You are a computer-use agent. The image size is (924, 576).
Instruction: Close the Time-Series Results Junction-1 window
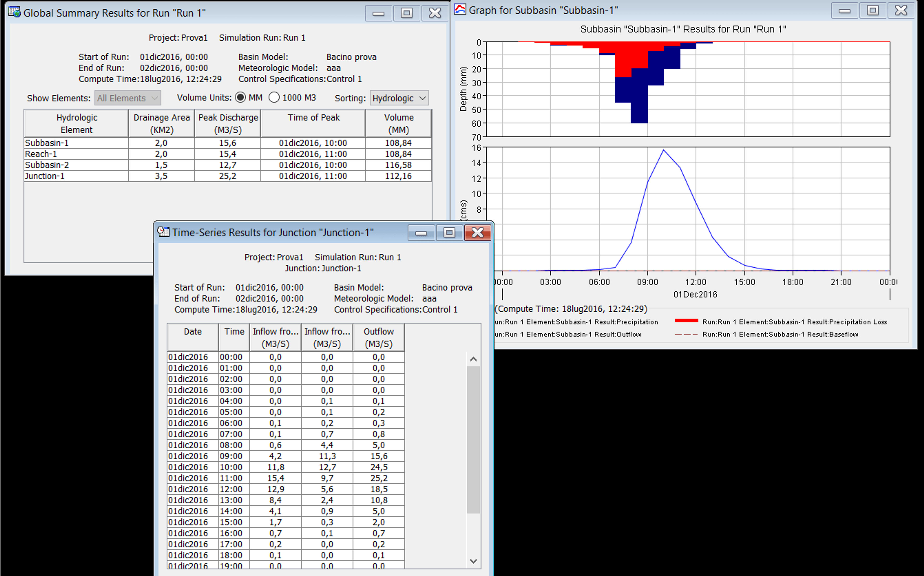tap(477, 233)
